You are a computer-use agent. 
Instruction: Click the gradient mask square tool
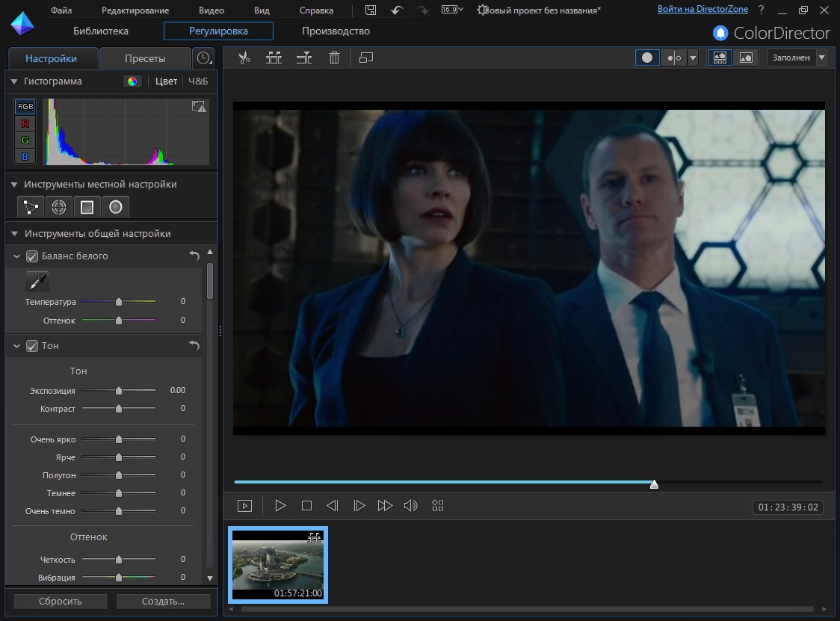tap(87, 207)
